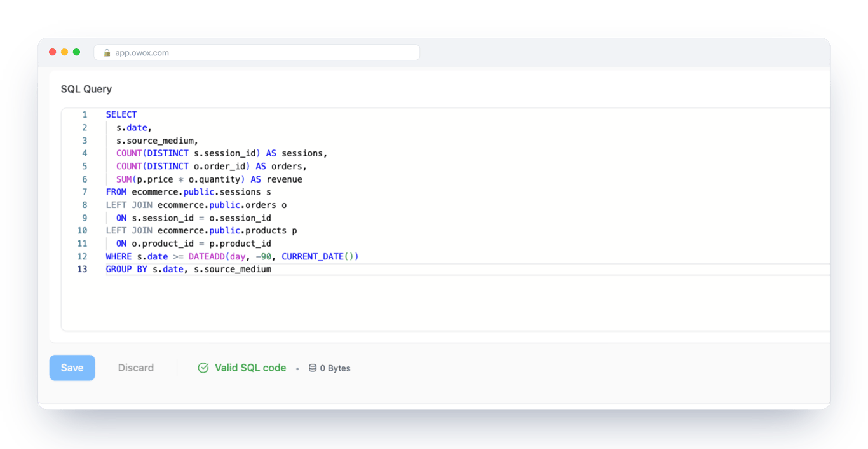Click the green valid check icon
The image size is (868, 449).
pos(203,368)
